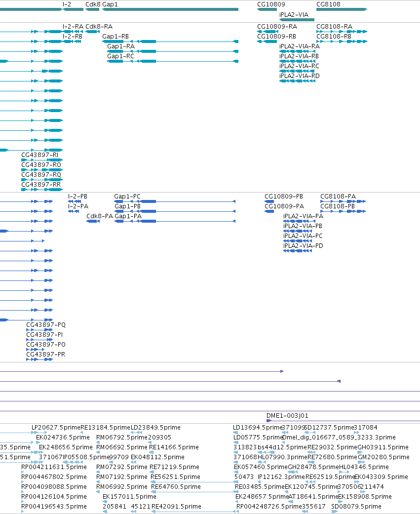Select transcript CG43897-RR

point(41,184)
